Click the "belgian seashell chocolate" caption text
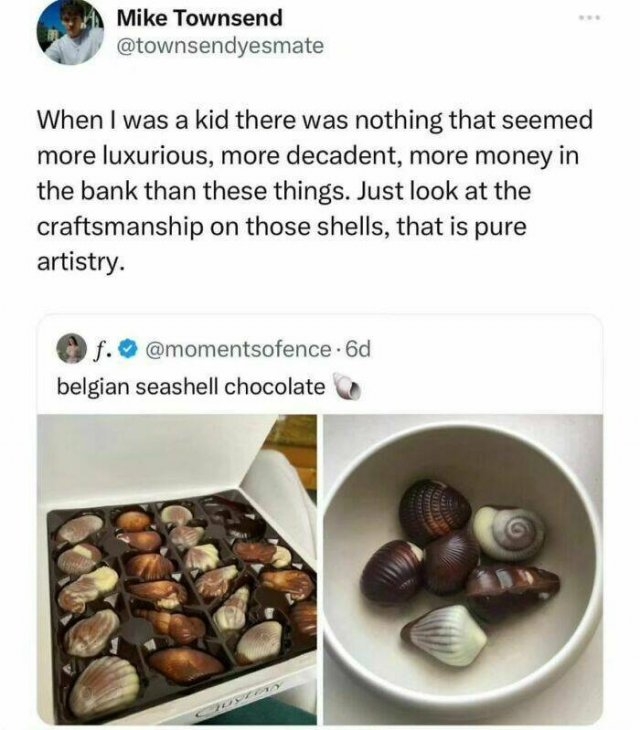Screen dimensions: 640x730 point(189,386)
